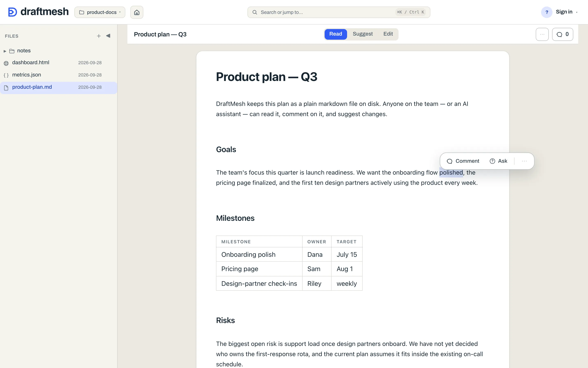Screen dimensions: 588x368
Task: Click the TARGET column header
Action: tap(347, 242)
